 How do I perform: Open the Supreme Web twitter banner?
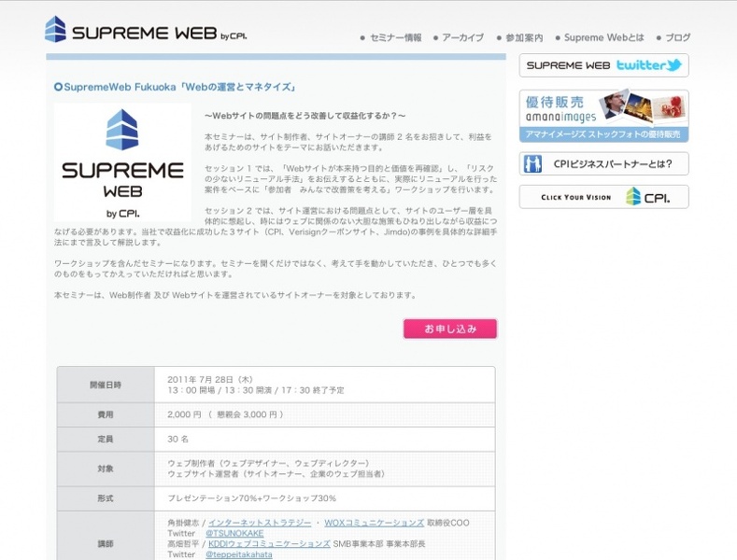604,65
